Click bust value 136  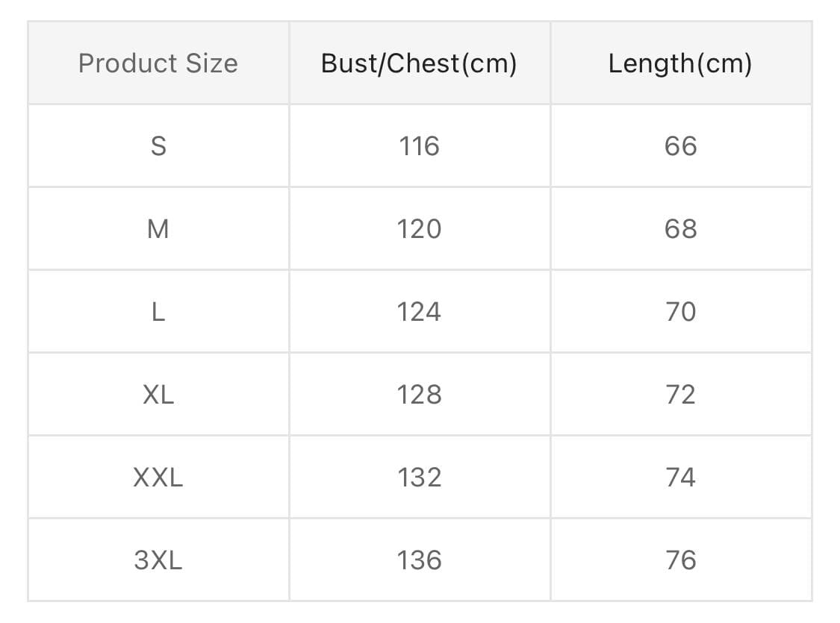(419, 560)
